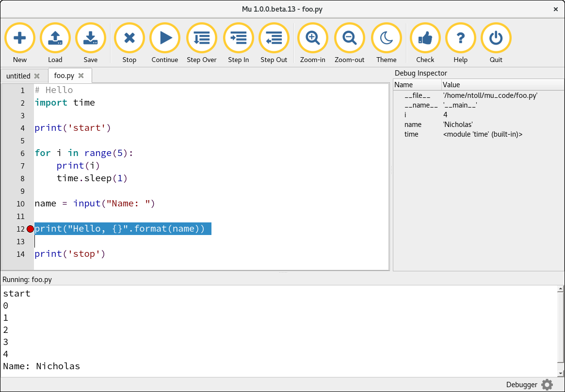The height and width of the screenshot is (392, 565).
Task: Toggle the red breakpoint on line 12
Action: pyautogui.click(x=30, y=229)
